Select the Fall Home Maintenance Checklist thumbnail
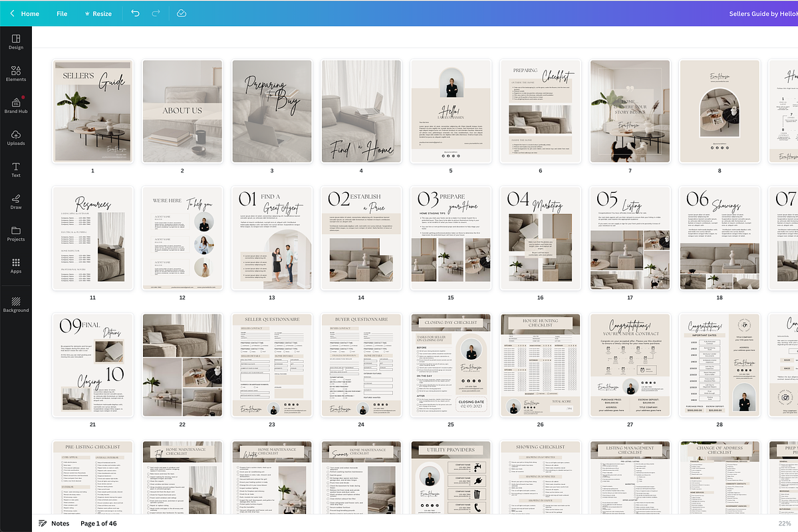Viewport: 798px width, 532px height. tap(182, 477)
